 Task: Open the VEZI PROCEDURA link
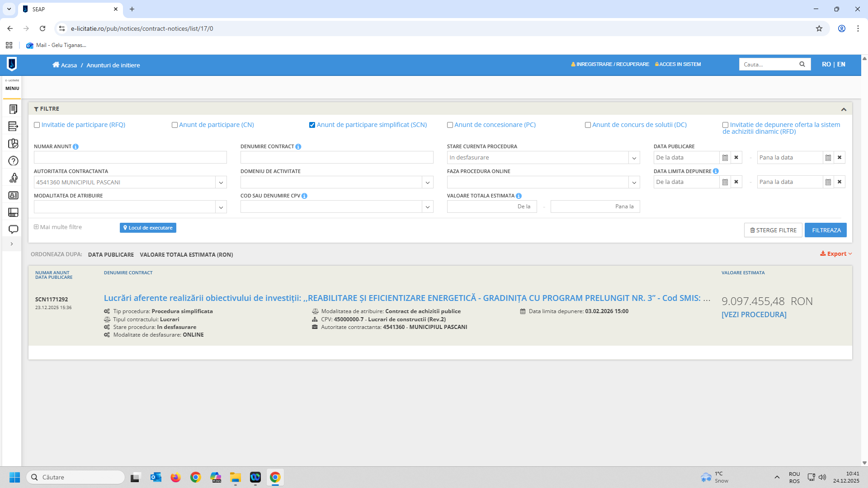coord(754,314)
